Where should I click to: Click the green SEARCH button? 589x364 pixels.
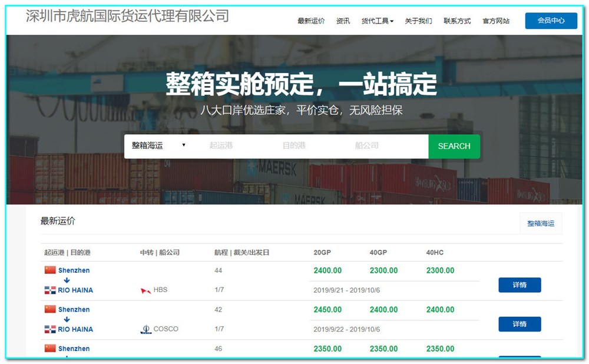[454, 146]
